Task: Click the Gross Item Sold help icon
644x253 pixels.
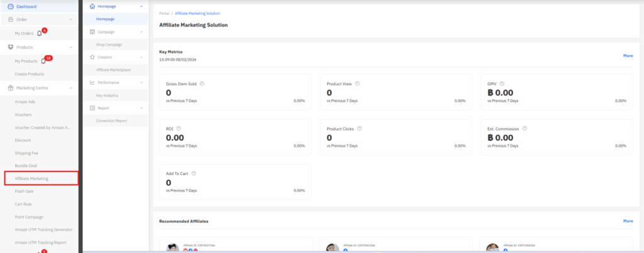Action: [x=201, y=83]
